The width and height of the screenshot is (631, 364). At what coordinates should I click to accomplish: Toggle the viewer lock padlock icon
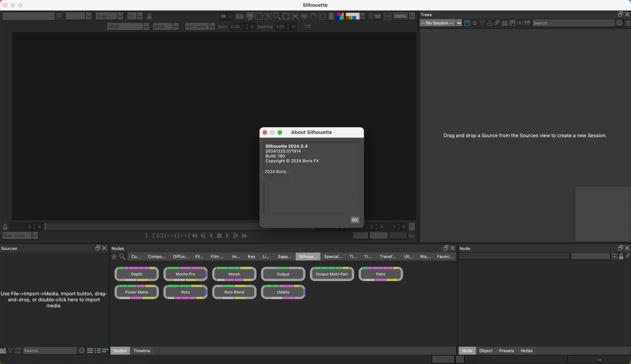[x=149, y=16]
